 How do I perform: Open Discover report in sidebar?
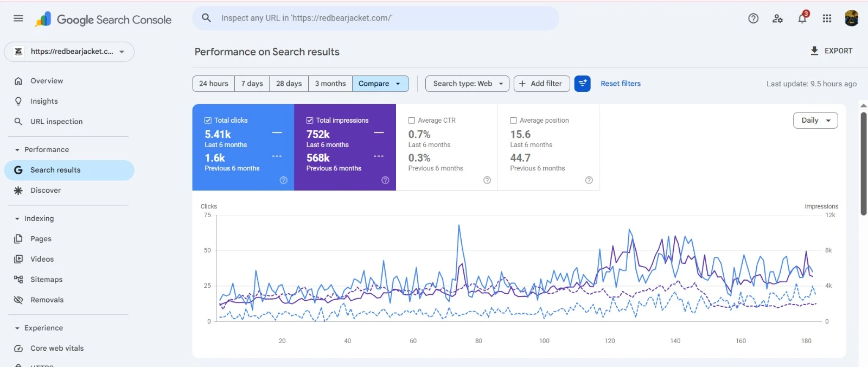coord(69,191)
